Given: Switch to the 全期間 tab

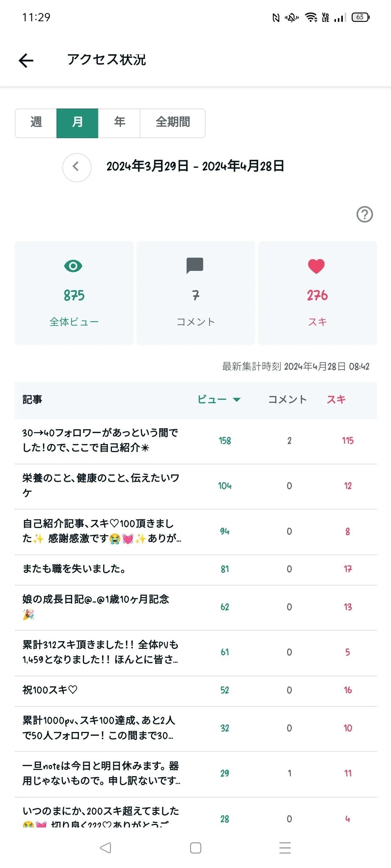Looking at the screenshot, I should (173, 123).
